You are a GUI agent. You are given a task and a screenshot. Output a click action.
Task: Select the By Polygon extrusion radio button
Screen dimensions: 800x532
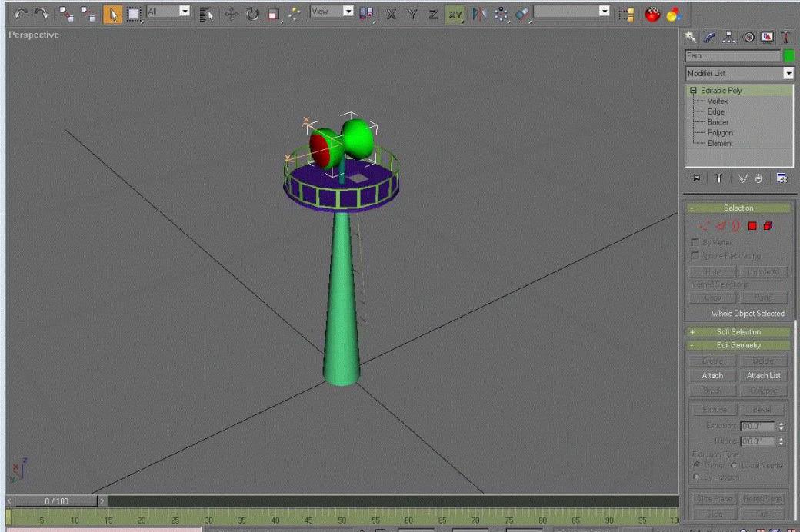(697, 477)
